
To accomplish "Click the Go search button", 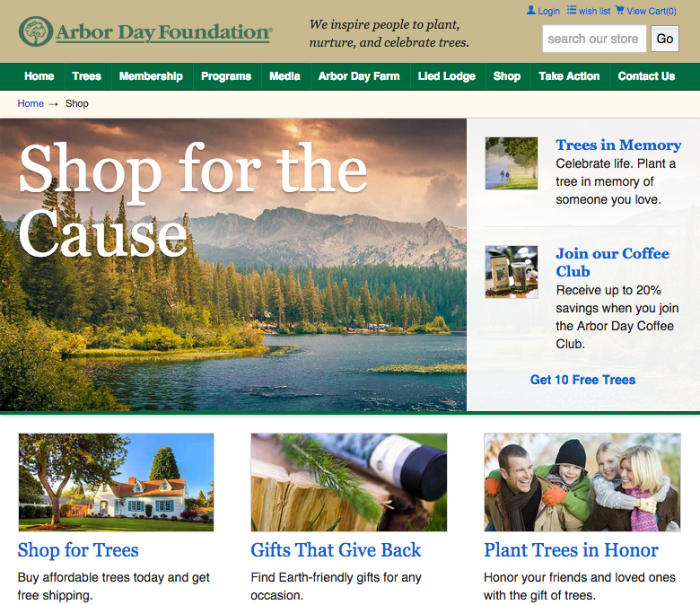I will (665, 39).
